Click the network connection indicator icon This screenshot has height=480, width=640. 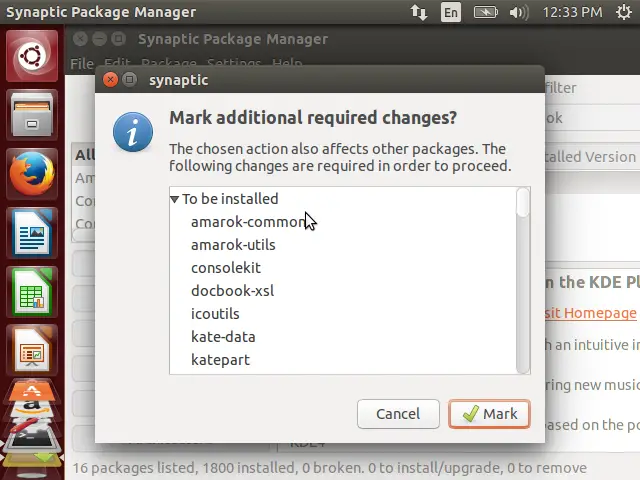pos(419,12)
